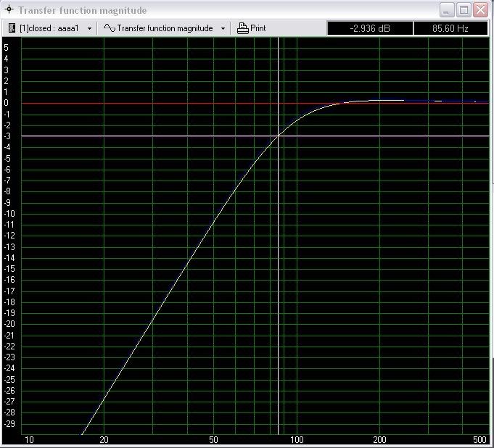Click the '200' frequency axis label
Viewport: 494px width, 448px height.
[379, 440]
